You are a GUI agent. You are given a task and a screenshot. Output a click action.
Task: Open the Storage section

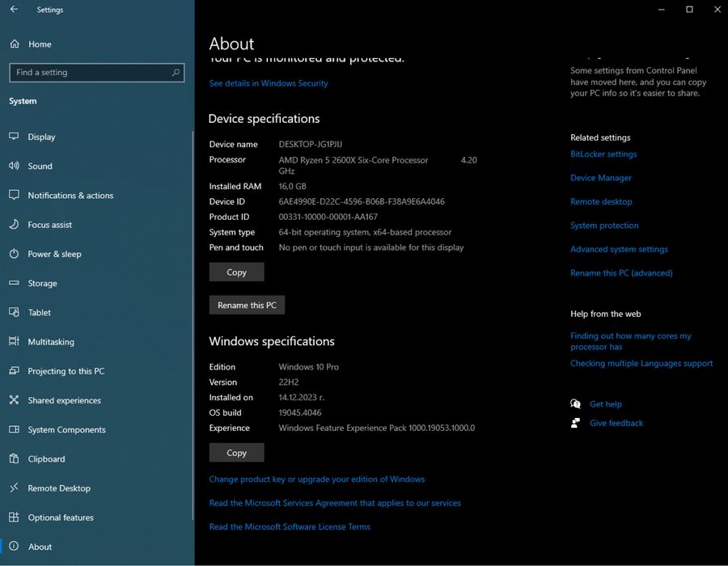[42, 283]
